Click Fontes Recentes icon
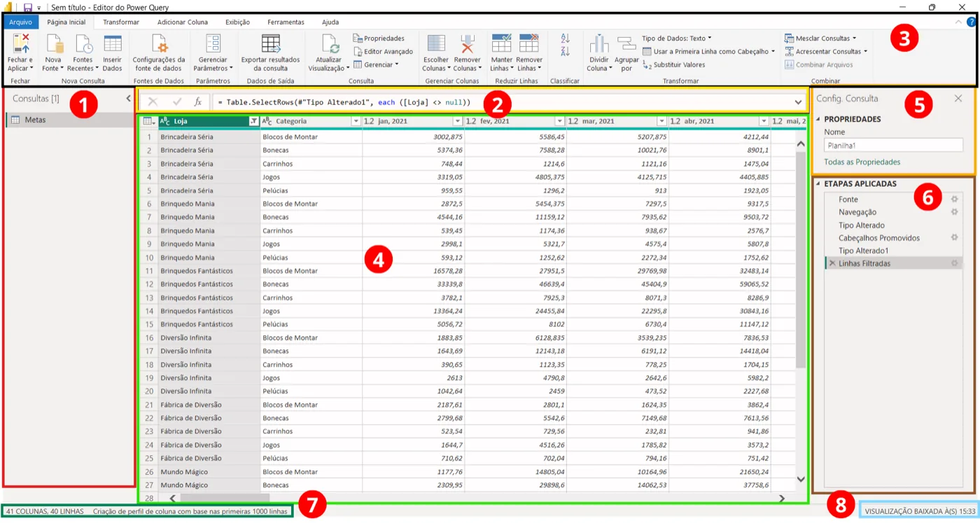 [83, 43]
